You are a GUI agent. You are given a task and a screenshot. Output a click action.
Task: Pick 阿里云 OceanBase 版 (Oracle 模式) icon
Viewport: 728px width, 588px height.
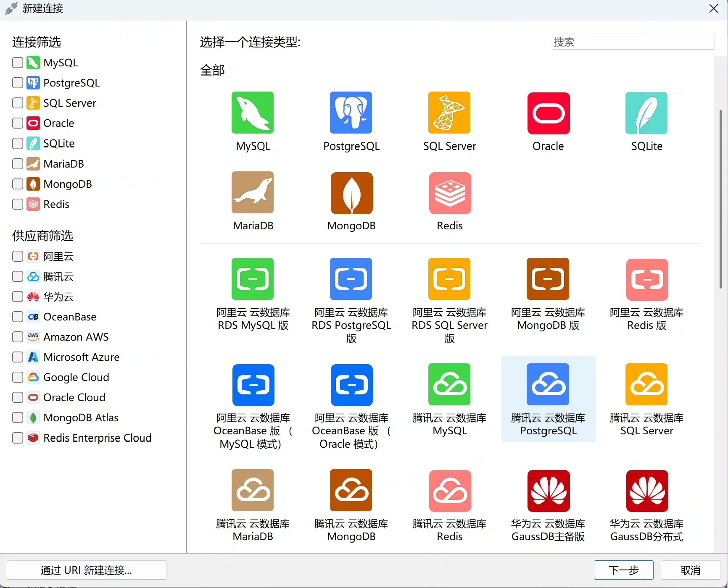352,385
